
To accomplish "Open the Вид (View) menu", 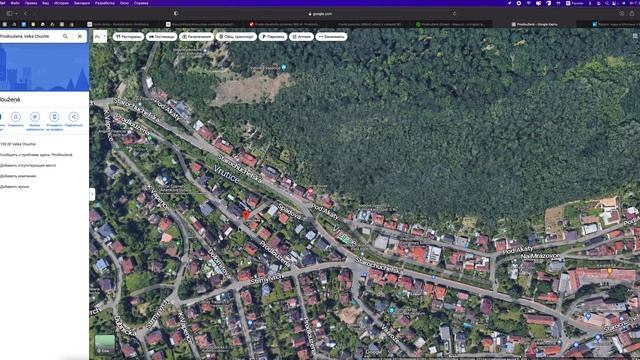I will click(x=46, y=3).
